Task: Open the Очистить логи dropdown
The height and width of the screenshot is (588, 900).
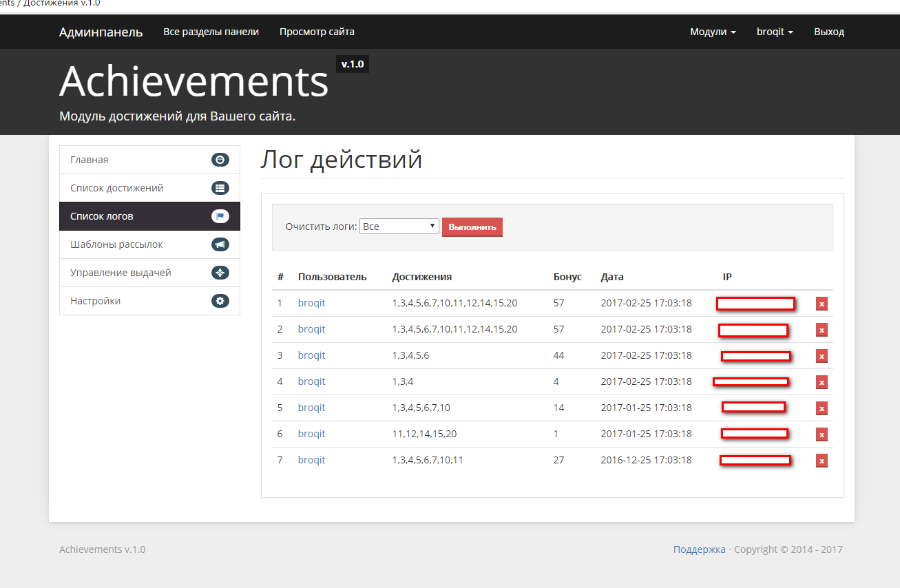Action: 399,227
